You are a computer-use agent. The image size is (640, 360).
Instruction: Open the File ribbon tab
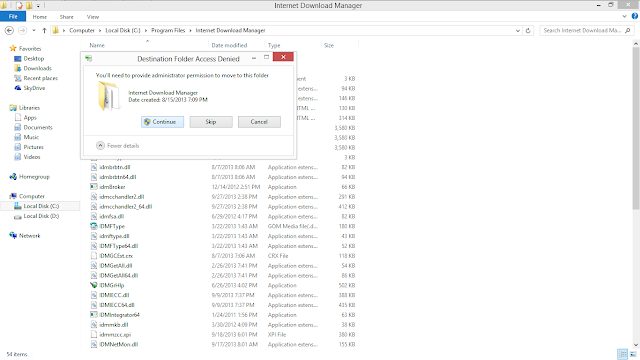(13, 17)
